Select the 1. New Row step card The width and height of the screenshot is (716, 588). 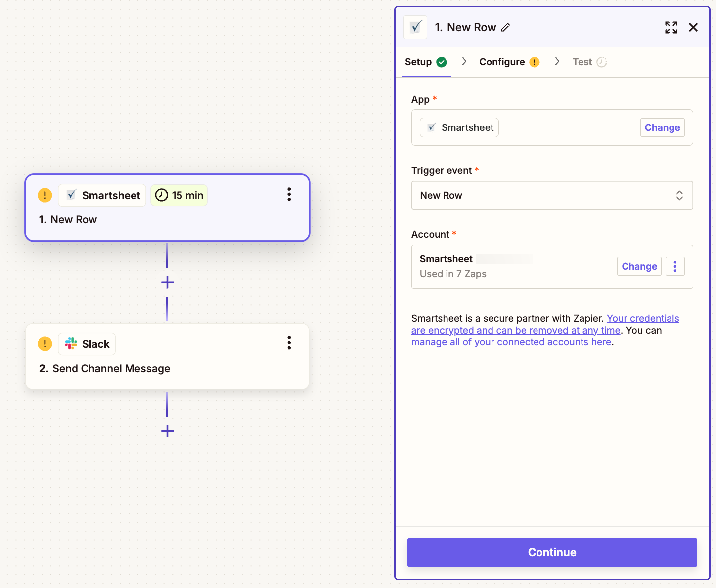[x=167, y=208]
